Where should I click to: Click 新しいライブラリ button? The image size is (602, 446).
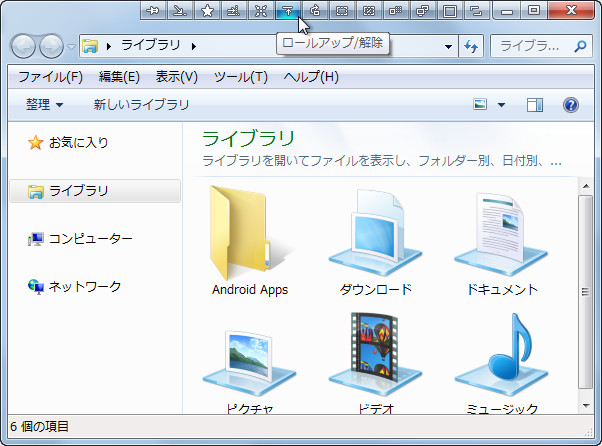[141, 105]
